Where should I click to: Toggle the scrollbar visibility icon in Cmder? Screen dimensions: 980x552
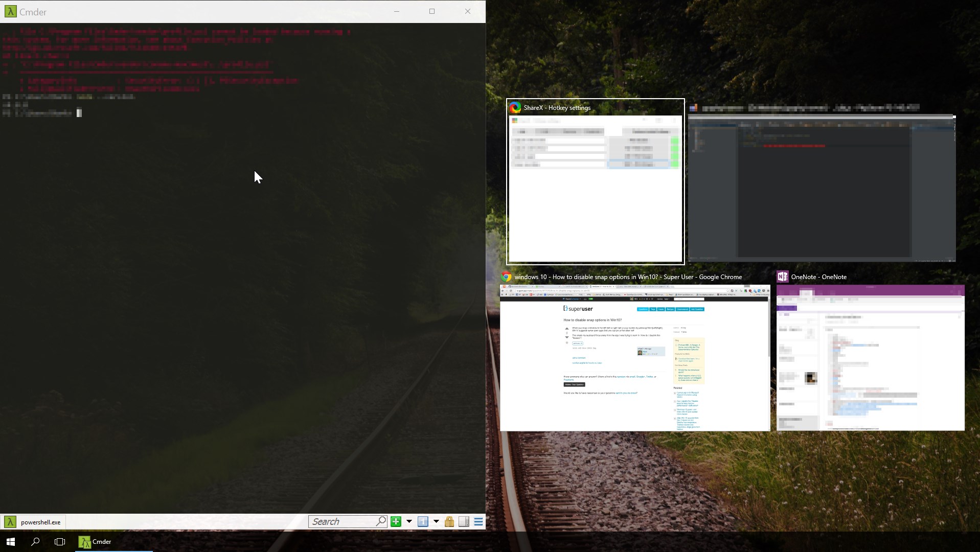464,521
